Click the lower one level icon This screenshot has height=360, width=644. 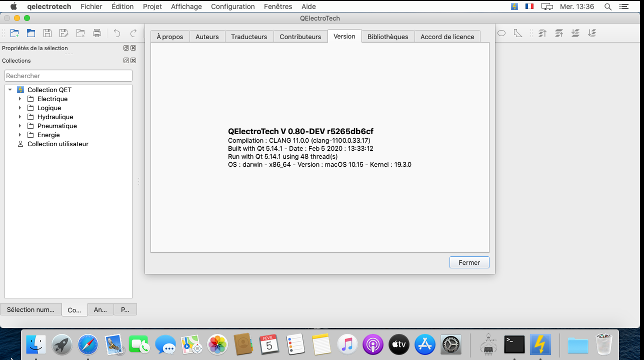pos(575,33)
